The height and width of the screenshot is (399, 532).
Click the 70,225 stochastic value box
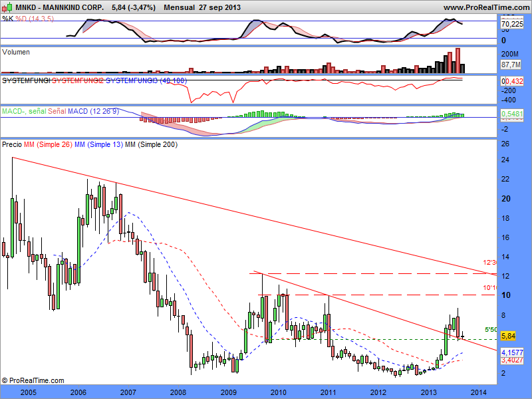coord(512,24)
